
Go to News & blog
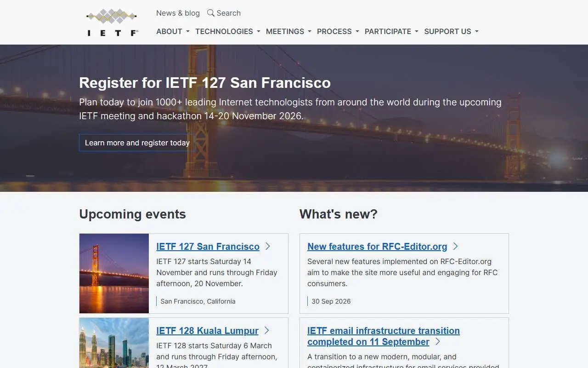[178, 13]
